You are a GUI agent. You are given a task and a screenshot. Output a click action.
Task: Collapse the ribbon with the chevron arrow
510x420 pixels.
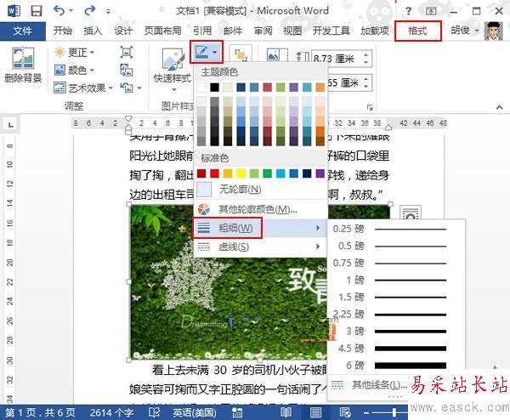pyautogui.click(x=500, y=107)
